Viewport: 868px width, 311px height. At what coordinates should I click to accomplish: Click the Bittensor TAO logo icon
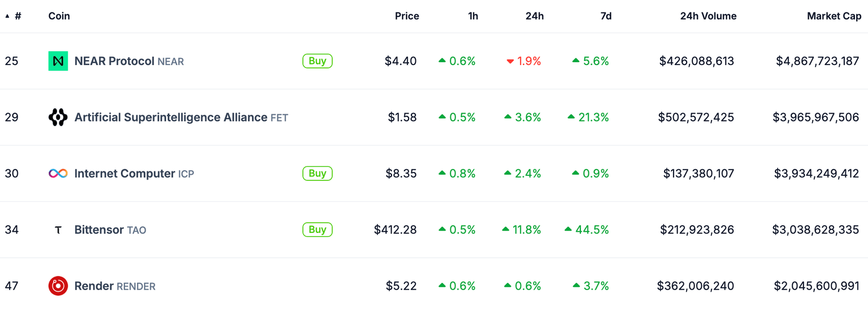[x=58, y=230]
